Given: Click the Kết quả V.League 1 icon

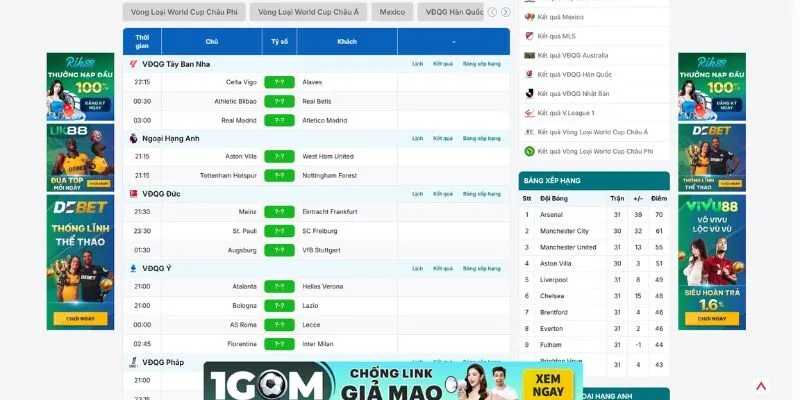Looking at the screenshot, I should pyautogui.click(x=530, y=113).
